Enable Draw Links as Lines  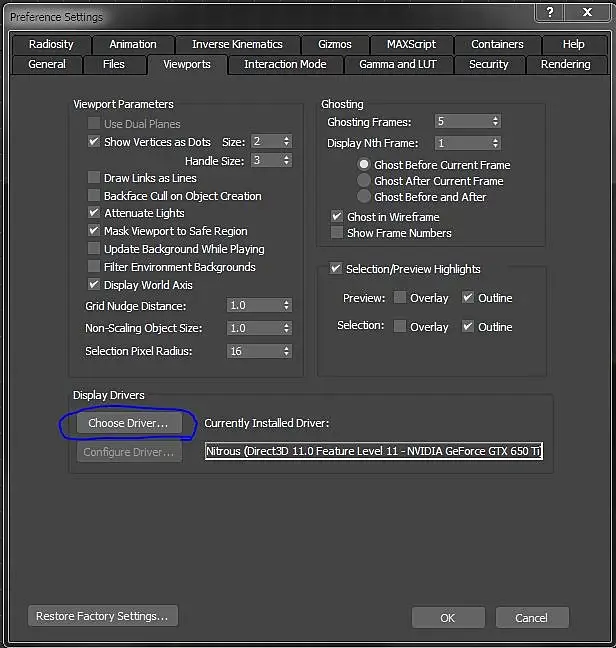[94, 178]
